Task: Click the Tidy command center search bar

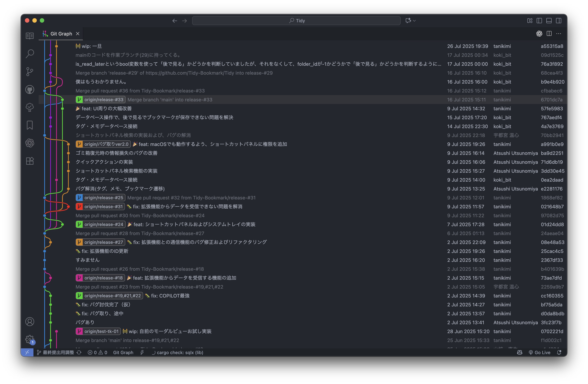Action: (x=296, y=20)
